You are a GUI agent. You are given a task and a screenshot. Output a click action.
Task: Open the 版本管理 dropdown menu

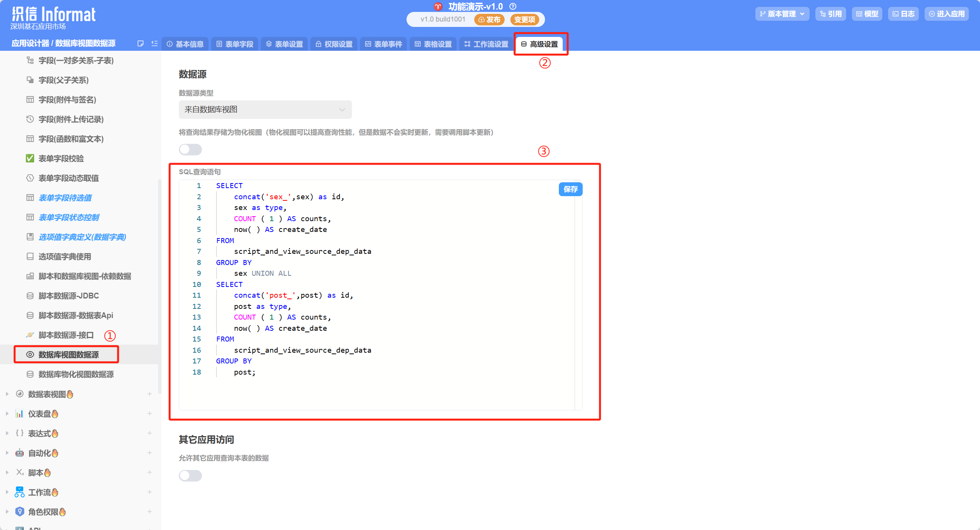782,14
